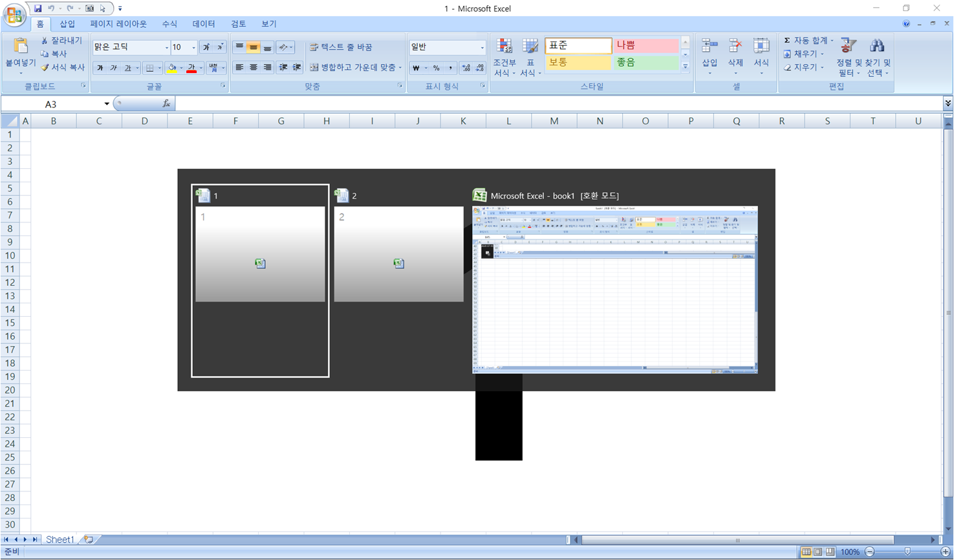The height and width of the screenshot is (560, 954).
Task: Apply the cell borders icon
Action: click(150, 68)
